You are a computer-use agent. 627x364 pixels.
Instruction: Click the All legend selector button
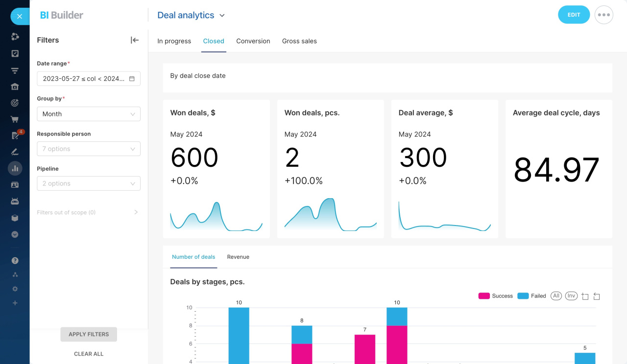(556, 296)
